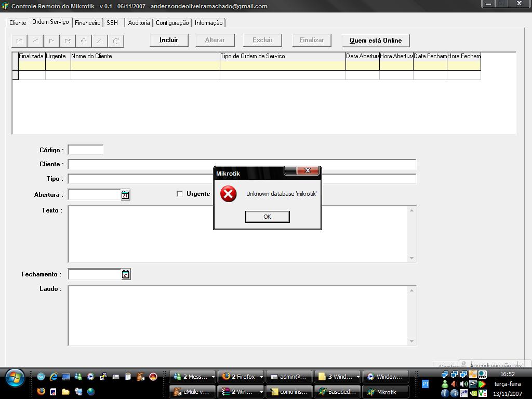This screenshot has width=532, height=399.
Task: Switch to the Cliente tab
Action: coord(18,23)
